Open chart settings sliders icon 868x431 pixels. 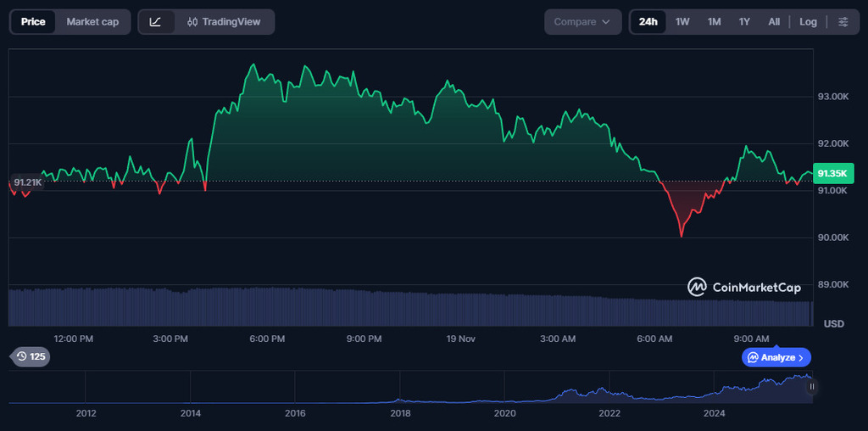843,22
